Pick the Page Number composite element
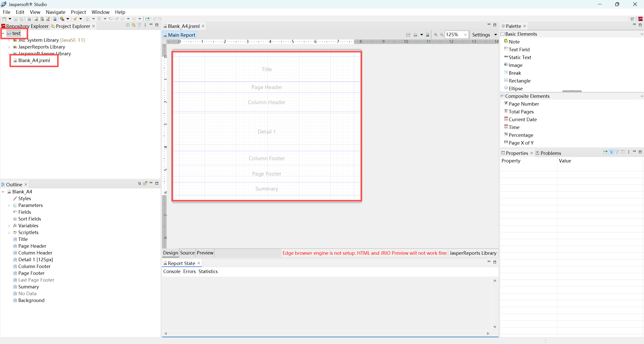Image resolution: width=644 pixels, height=344 pixels. pyautogui.click(x=523, y=104)
